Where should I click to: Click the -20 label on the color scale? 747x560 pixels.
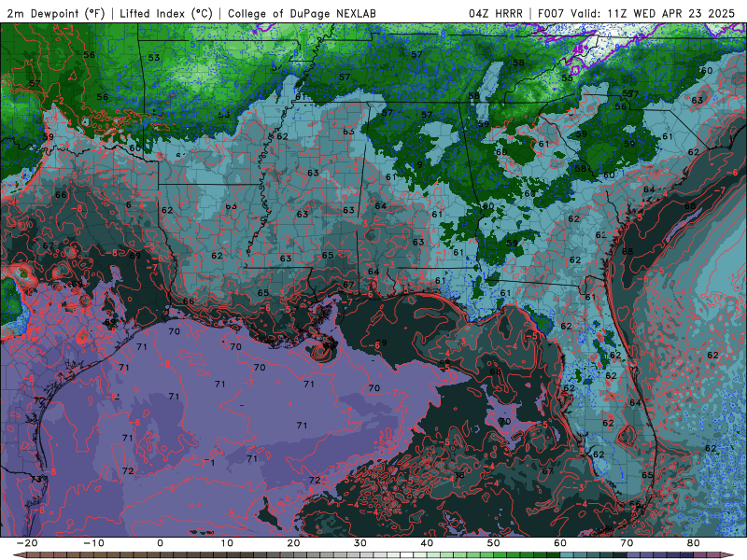27,543
